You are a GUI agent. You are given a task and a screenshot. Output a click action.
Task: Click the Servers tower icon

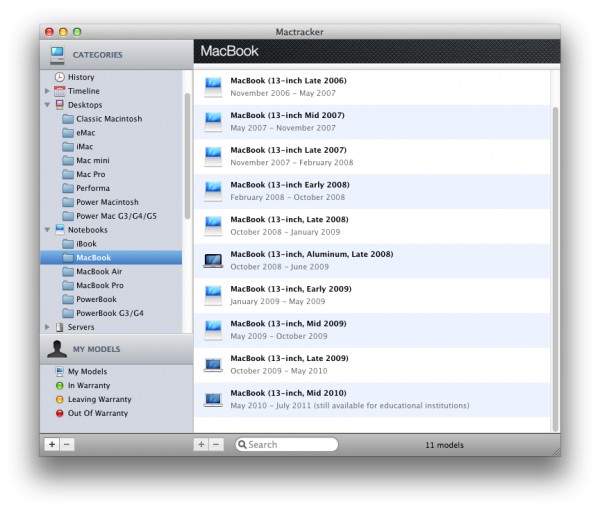(59, 327)
